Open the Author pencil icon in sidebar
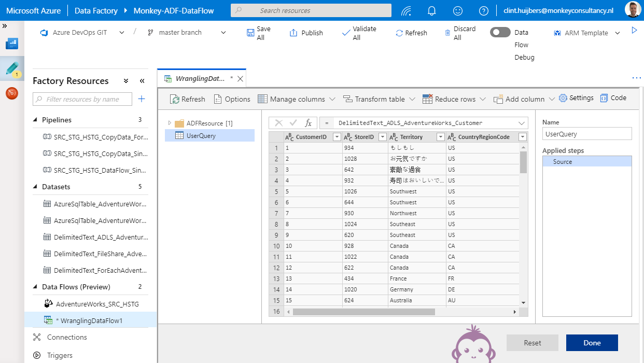This screenshot has width=644, height=363. (x=12, y=68)
